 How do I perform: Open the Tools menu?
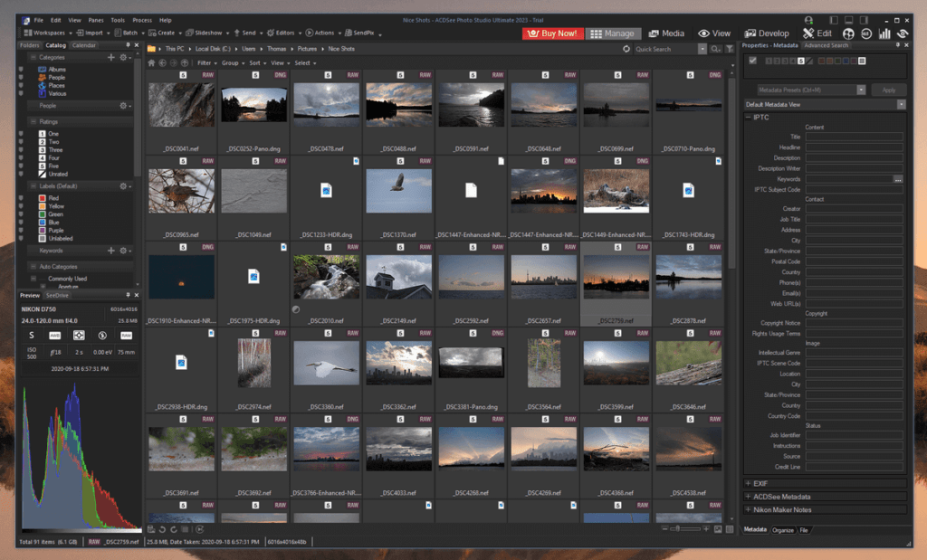click(x=119, y=19)
